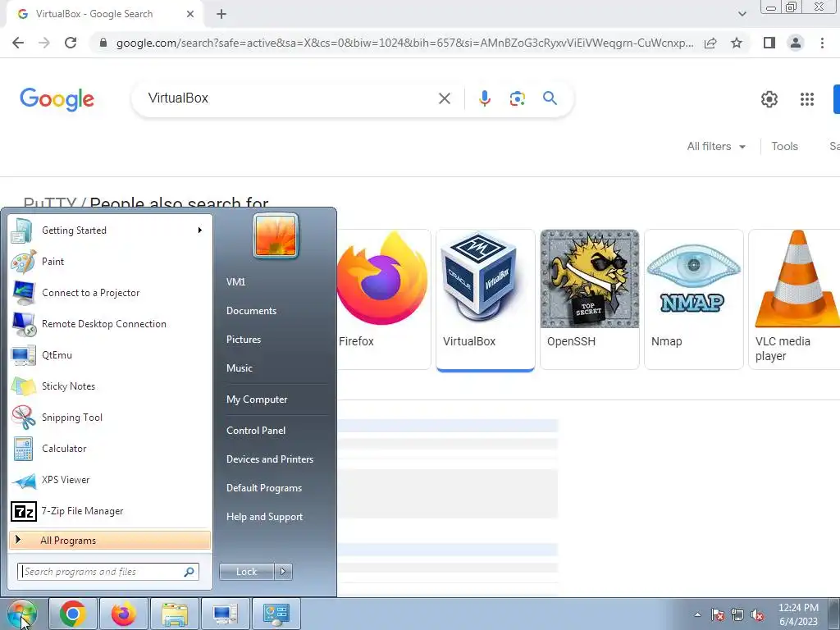
Task: Click the Google search input field
Action: [x=290, y=98]
